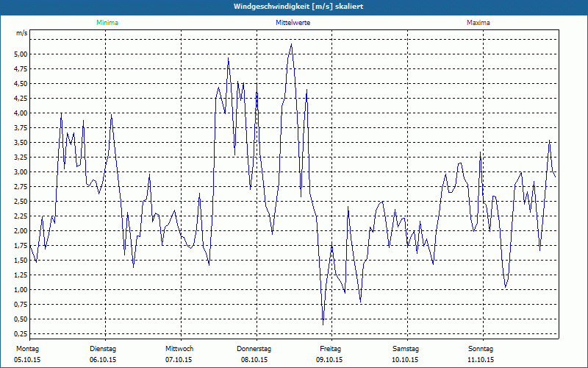
Task: Click the 3,50 y-axis value
Action: pos(22,142)
